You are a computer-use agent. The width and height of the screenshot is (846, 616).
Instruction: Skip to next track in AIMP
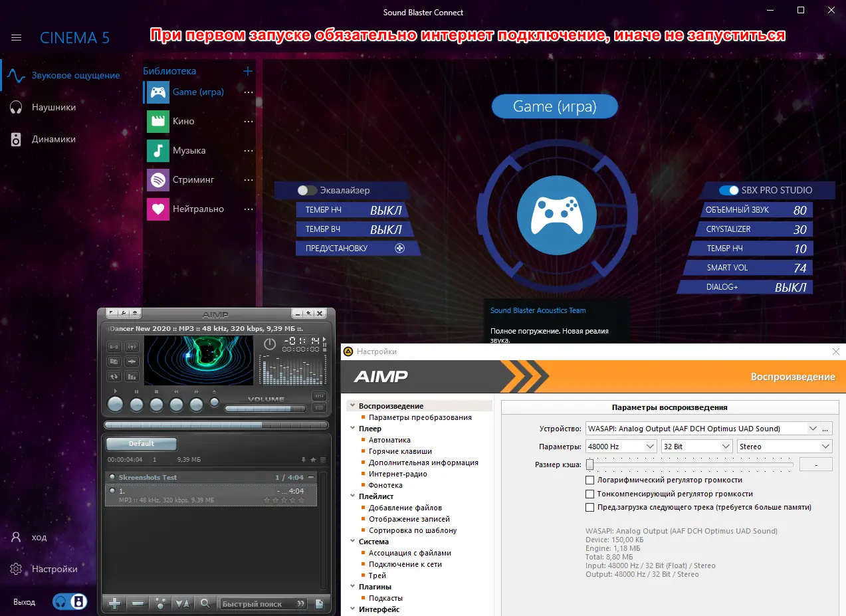tap(196, 404)
